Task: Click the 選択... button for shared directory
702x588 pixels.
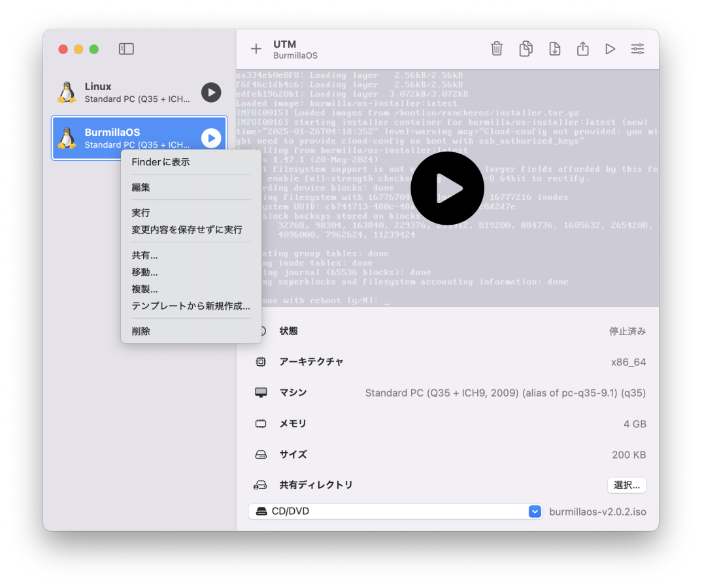Action: (x=626, y=485)
